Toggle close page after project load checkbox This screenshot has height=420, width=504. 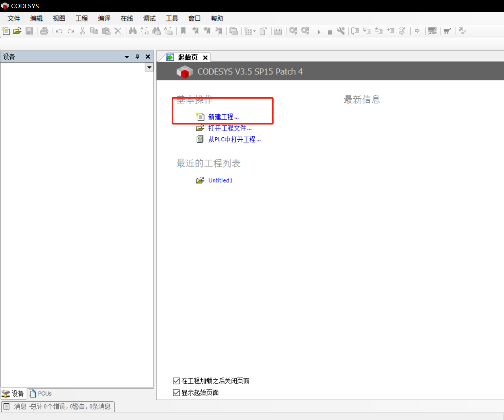(177, 381)
